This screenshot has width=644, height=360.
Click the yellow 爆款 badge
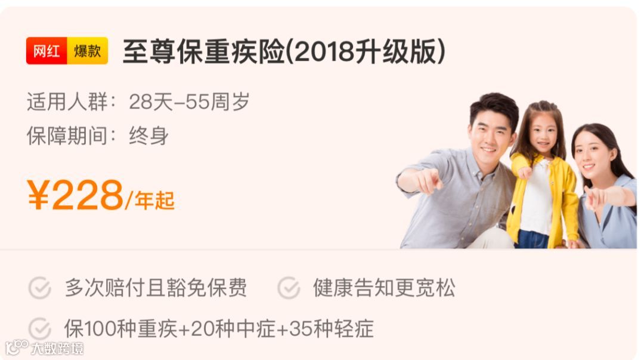88,51
